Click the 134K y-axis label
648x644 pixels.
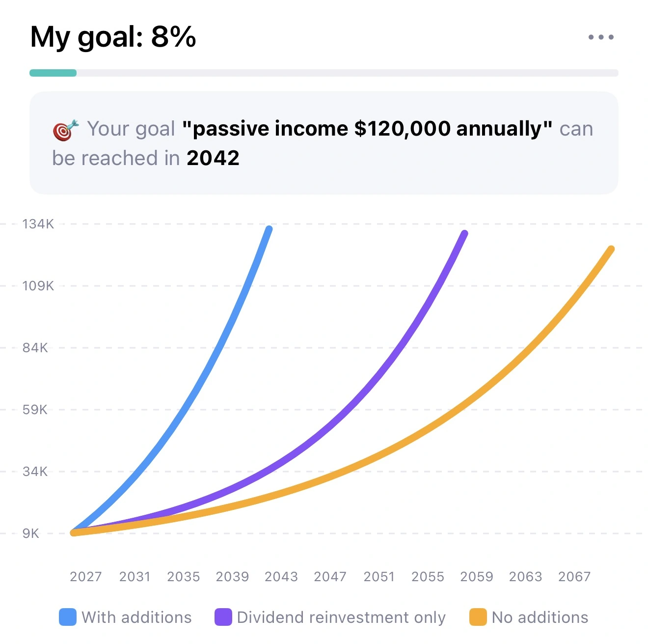[38, 224]
